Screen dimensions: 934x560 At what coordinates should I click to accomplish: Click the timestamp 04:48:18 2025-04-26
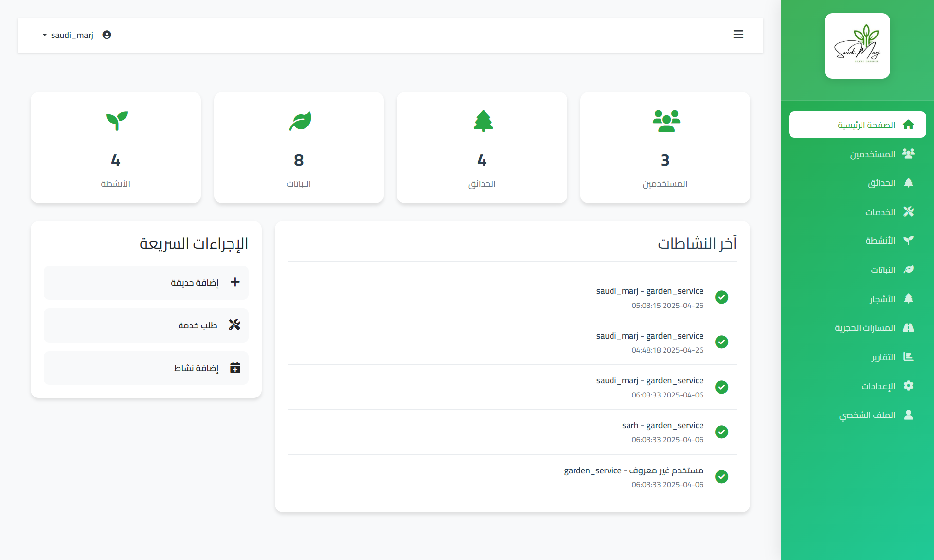[x=667, y=350]
